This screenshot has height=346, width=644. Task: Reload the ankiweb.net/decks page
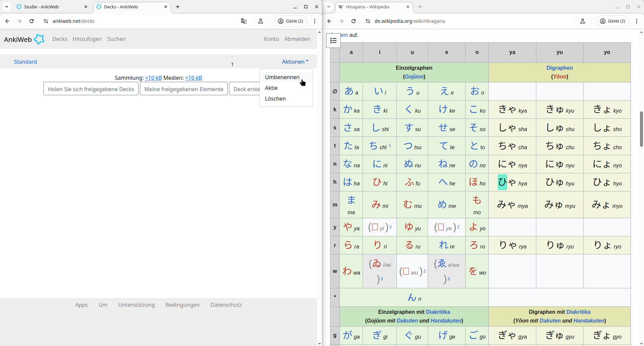(x=32, y=21)
